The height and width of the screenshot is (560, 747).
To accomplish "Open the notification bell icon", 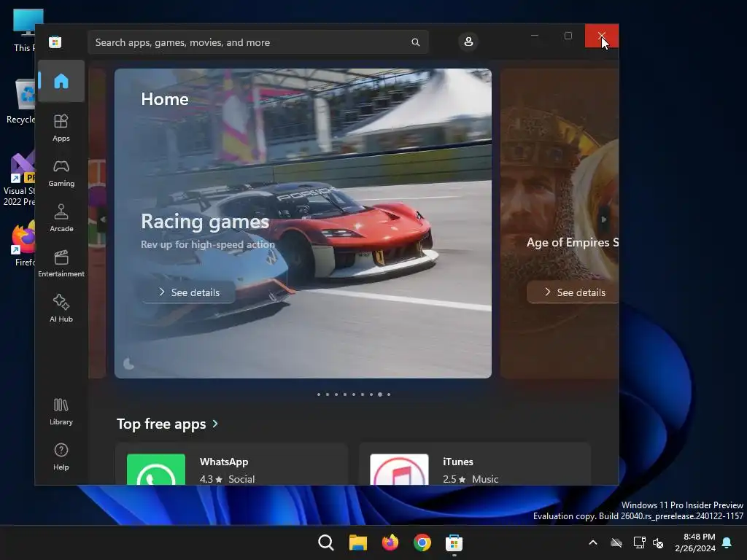I will click(x=727, y=542).
